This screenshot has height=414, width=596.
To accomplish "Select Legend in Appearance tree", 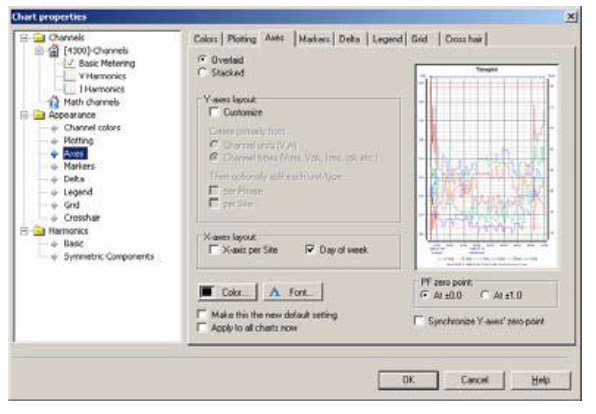I will tap(78, 192).
